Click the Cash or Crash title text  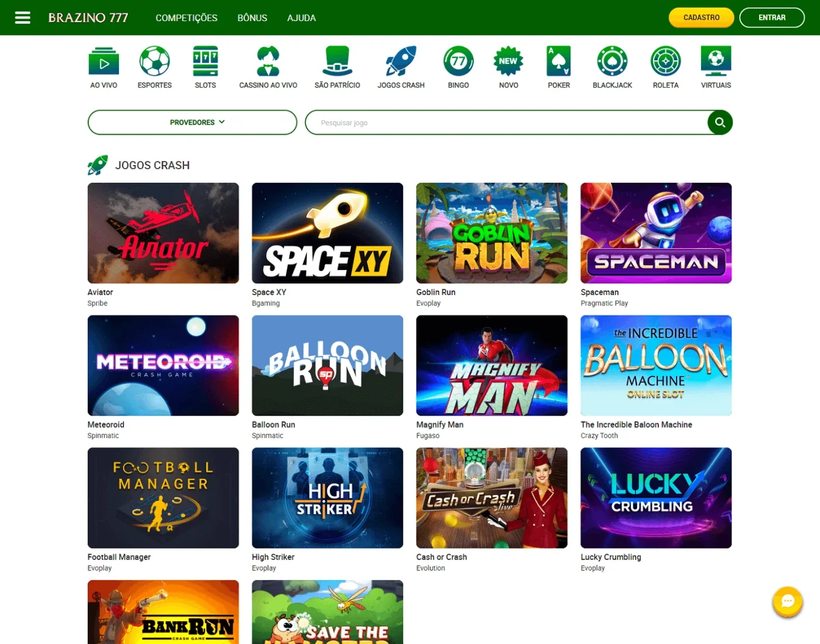point(442,557)
